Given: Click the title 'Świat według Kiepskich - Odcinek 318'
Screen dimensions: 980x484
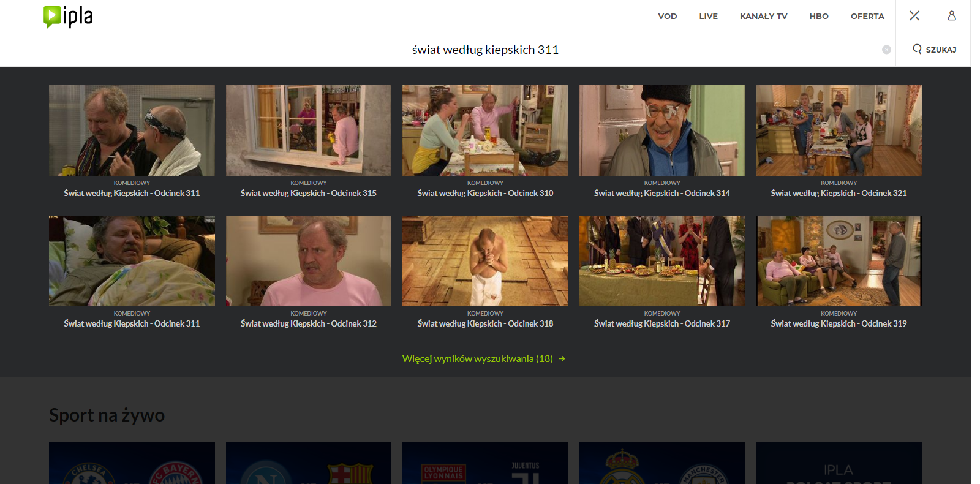Looking at the screenshot, I should (x=485, y=323).
